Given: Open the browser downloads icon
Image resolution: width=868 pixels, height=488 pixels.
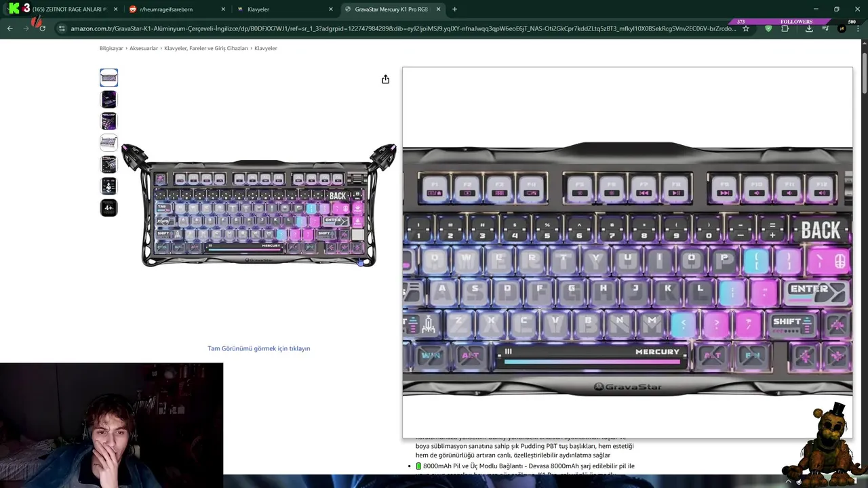Looking at the screenshot, I should (x=809, y=28).
